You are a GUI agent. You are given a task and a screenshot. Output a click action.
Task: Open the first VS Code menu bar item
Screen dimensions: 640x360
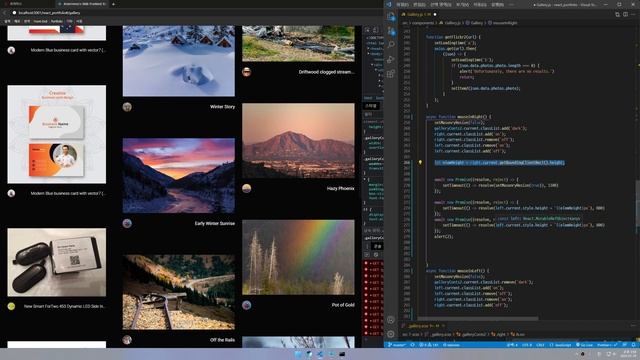pyautogui.click(x=402, y=4)
